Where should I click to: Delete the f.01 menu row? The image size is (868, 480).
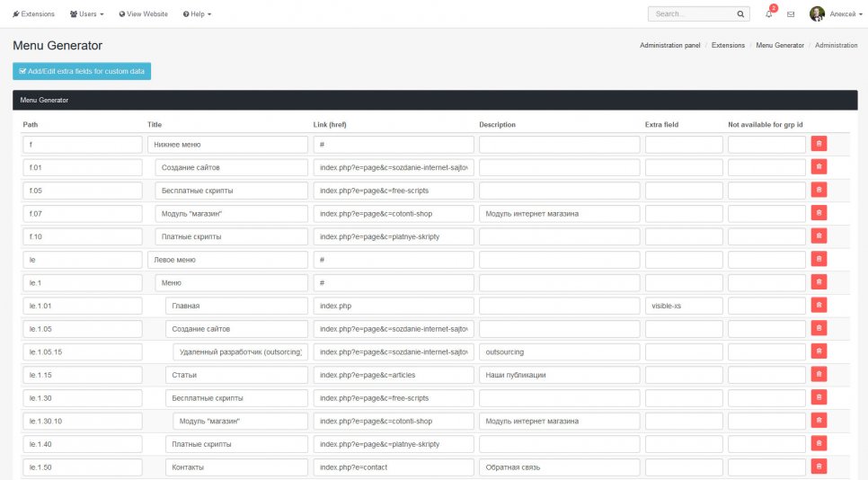pos(819,166)
